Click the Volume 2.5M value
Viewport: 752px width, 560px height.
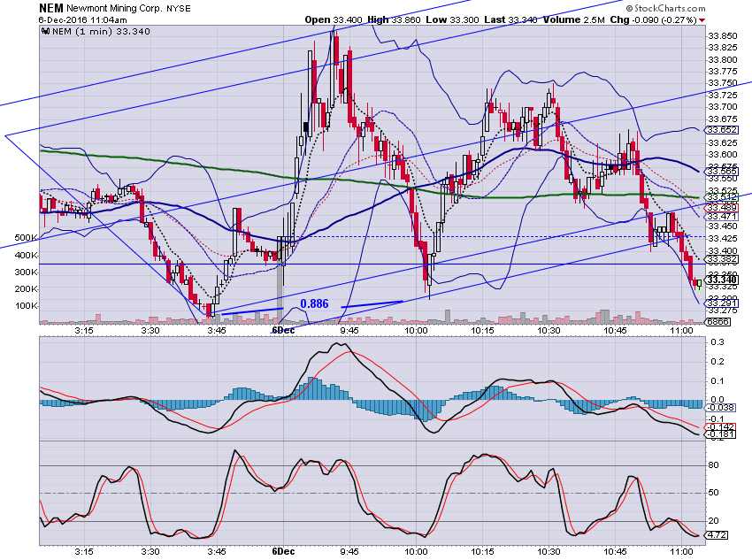point(573,19)
